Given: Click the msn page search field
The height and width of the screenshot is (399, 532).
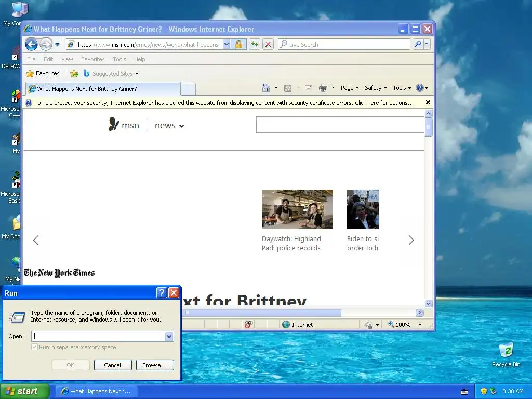Looking at the screenshot, I should click(x=340, y=125).
